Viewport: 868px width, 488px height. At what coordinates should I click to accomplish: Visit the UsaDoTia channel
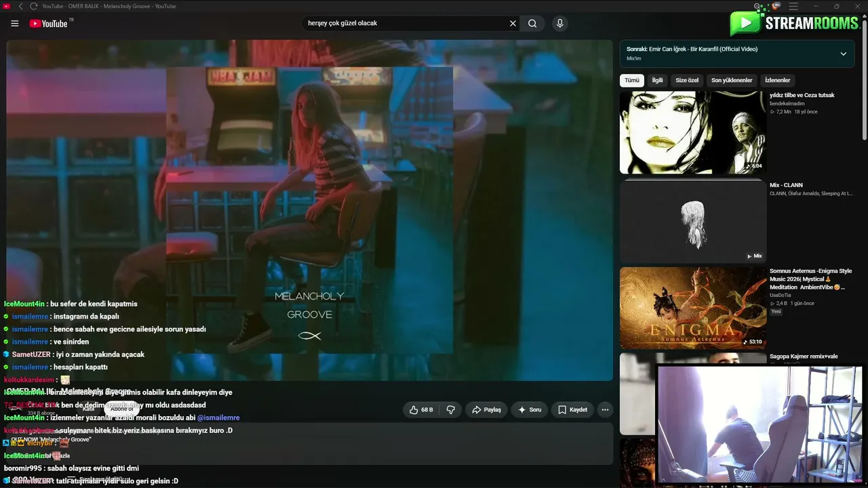[781, 295]
